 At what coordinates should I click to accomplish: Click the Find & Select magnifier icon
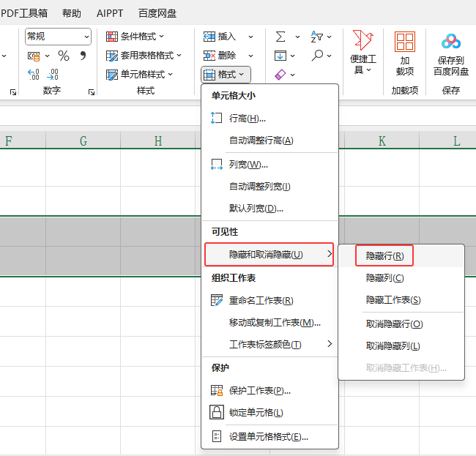click(317, 56)
